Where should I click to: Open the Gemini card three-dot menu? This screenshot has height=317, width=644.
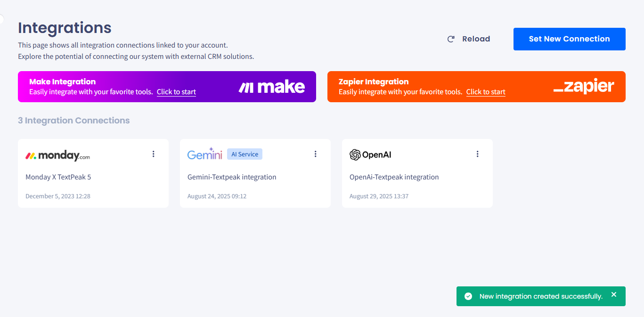[x=316, y=154]
